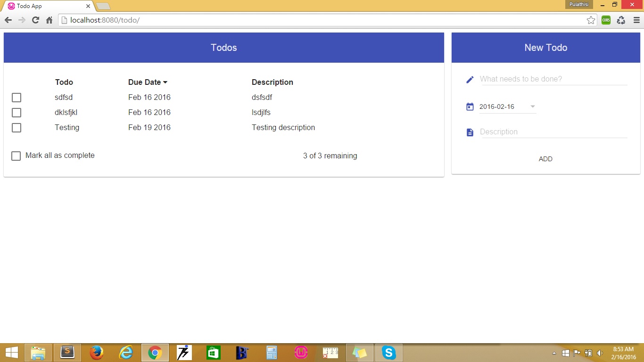Bookmark the page with the star icon
Viewport: 644px width, 362px height.
pyautogui.click(x=591, y=20)
